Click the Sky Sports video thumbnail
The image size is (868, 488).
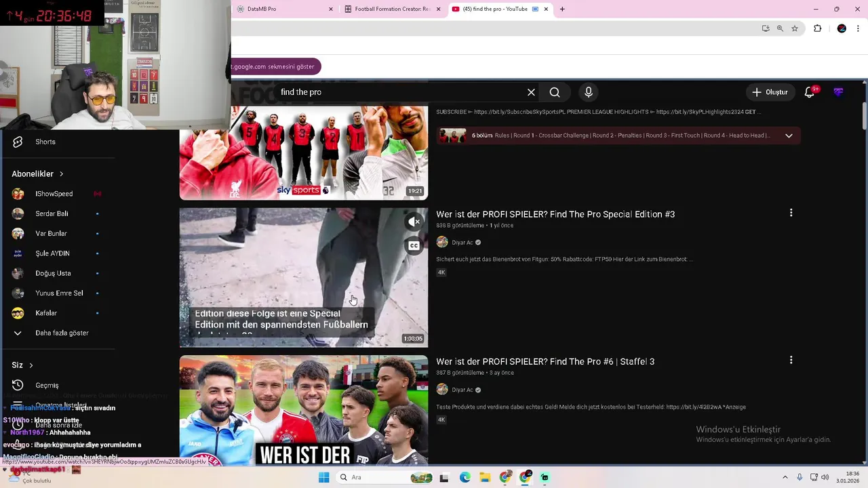pyautogui.click(x=303, y=152)
